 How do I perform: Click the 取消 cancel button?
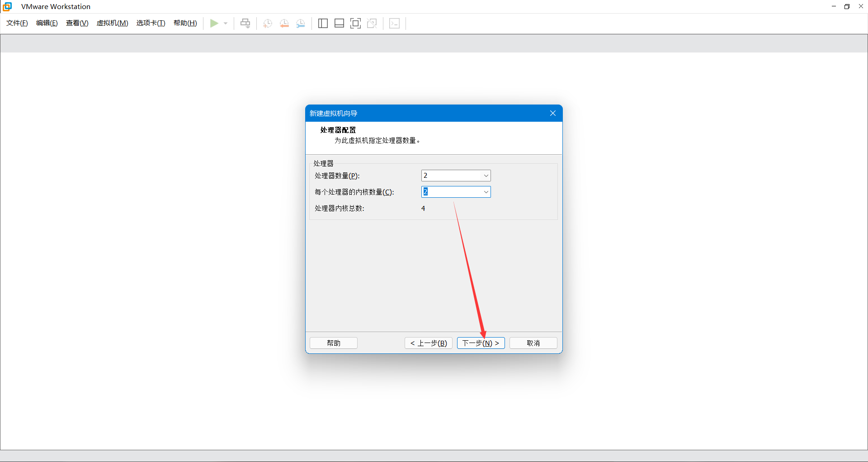click(x=533, y=343)
